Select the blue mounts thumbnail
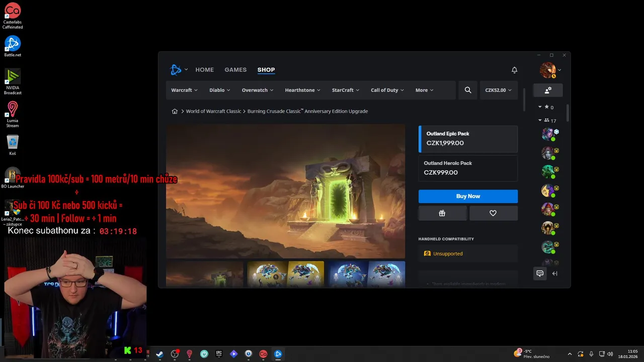 coord(367,275)
